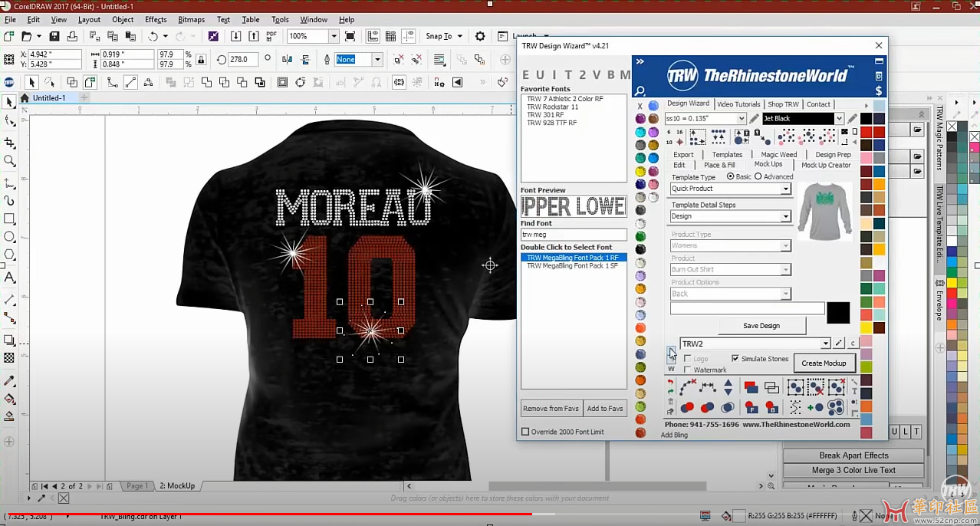This screenshot has height=526, width=980.
Task: Select the Advanced template type radio
Action: (x=758, y=176)
